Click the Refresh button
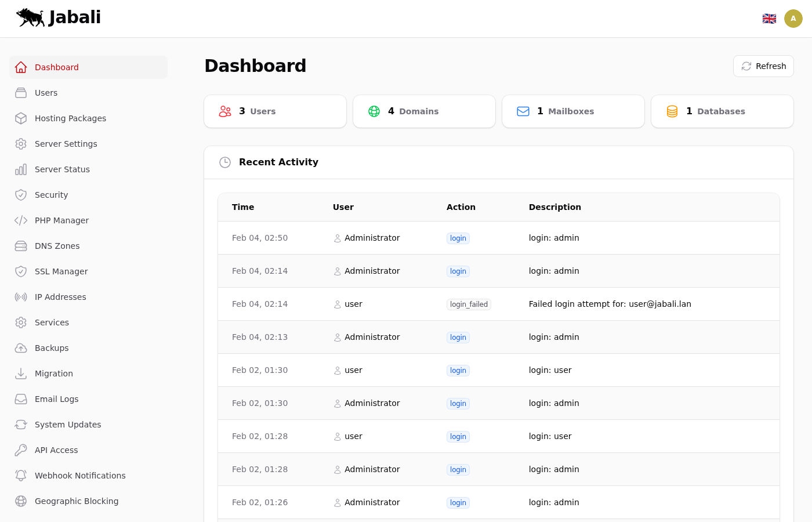 point(763,66)
